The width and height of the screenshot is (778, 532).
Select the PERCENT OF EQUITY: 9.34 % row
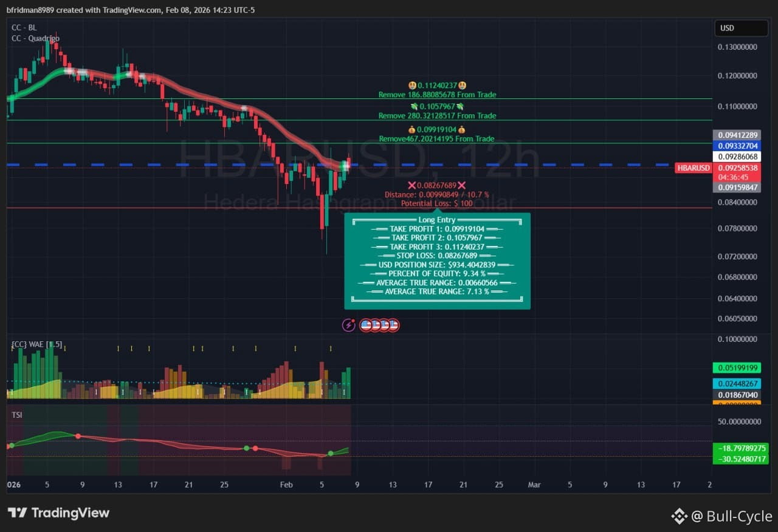pyautogui.click(x=437, y=274)
